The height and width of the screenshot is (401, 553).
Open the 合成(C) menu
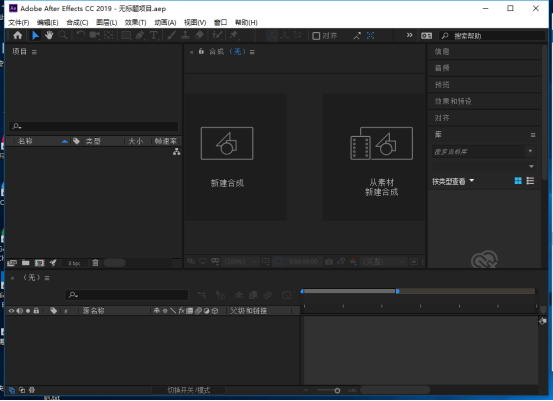(77, 23)
